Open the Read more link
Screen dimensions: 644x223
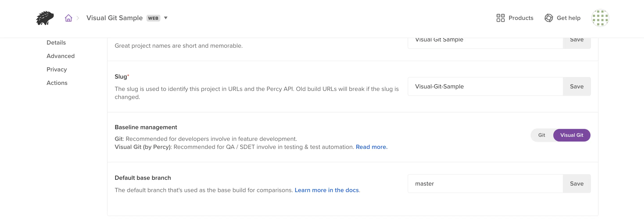coord(371,147)
